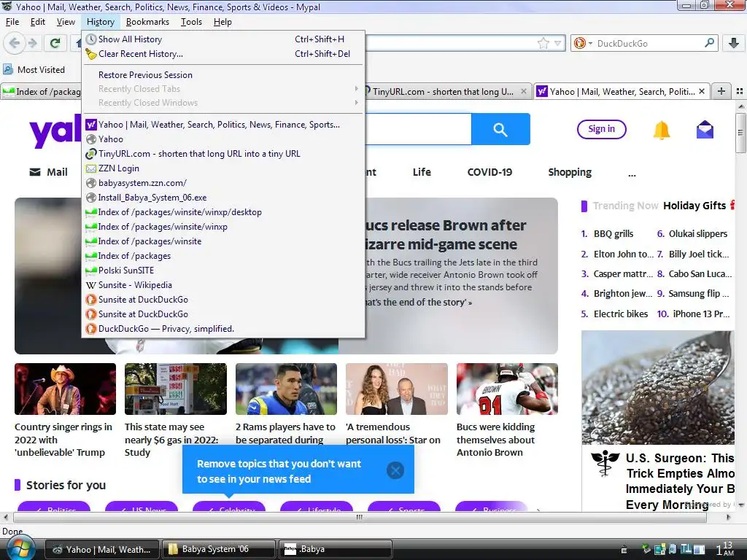Open Rams players story thumbnail
This screenshot has height=560, width=747.
tap(286, 389)
